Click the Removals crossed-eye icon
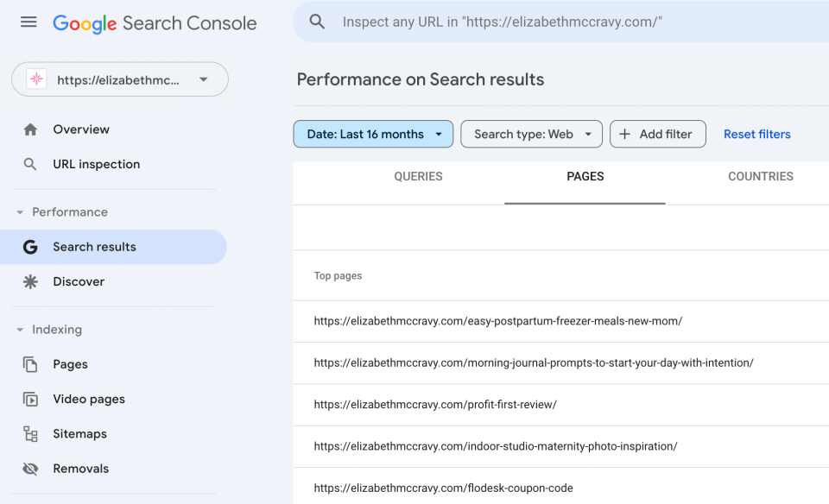 [x=31, y=468]
